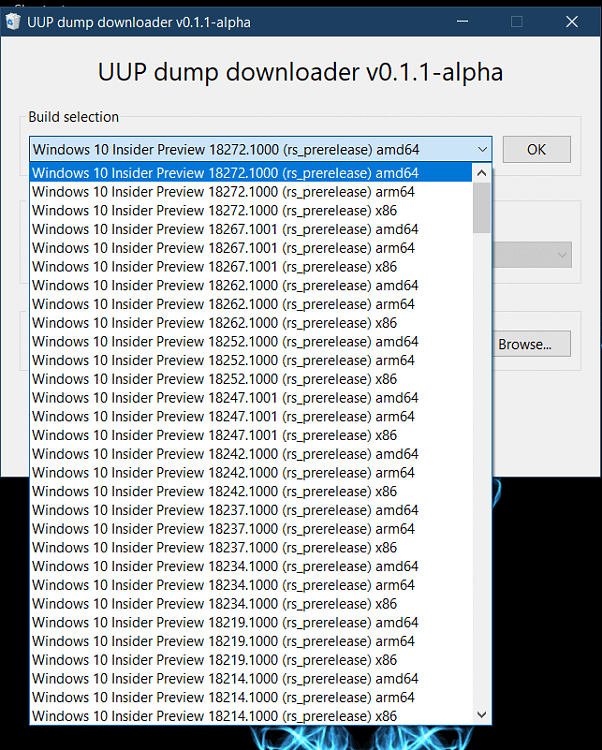Choose build 18247.1001 amd64 entry

coord(225,398)
